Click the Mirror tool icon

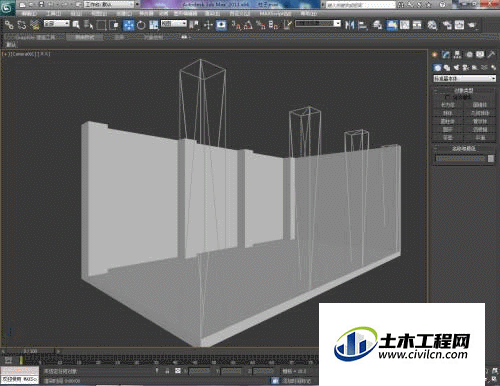pos(349,25)
